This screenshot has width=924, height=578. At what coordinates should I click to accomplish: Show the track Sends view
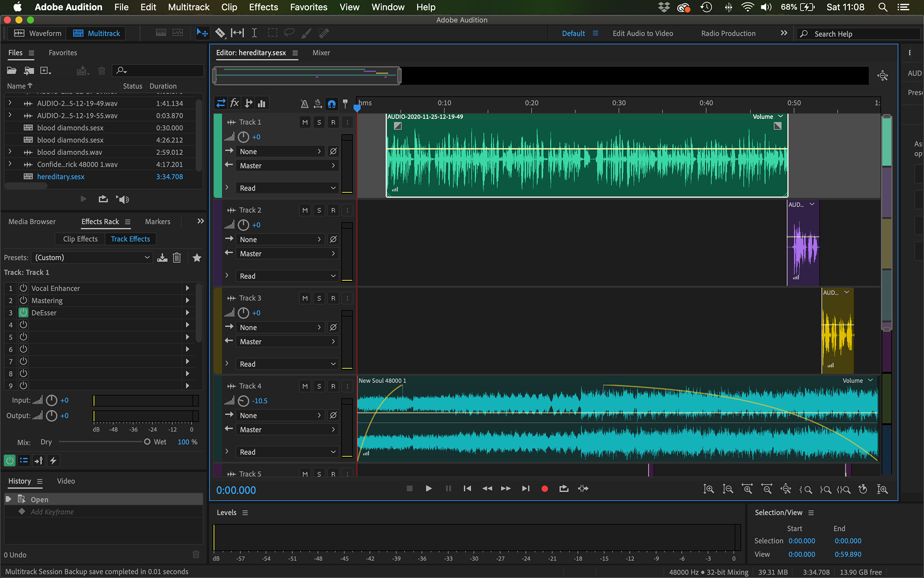tap(248, 104)
